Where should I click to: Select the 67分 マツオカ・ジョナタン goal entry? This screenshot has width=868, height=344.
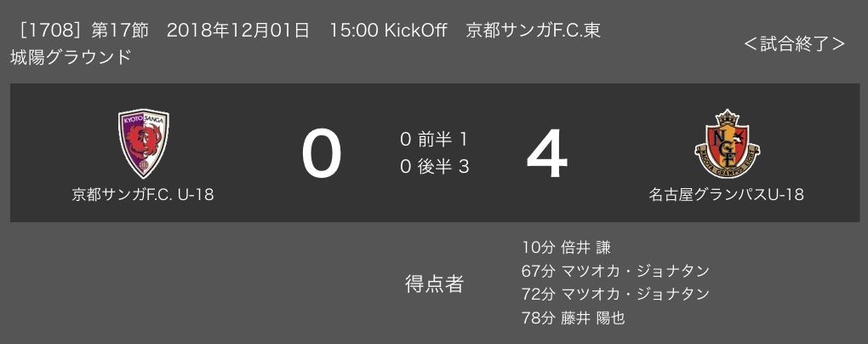[615, 272]
